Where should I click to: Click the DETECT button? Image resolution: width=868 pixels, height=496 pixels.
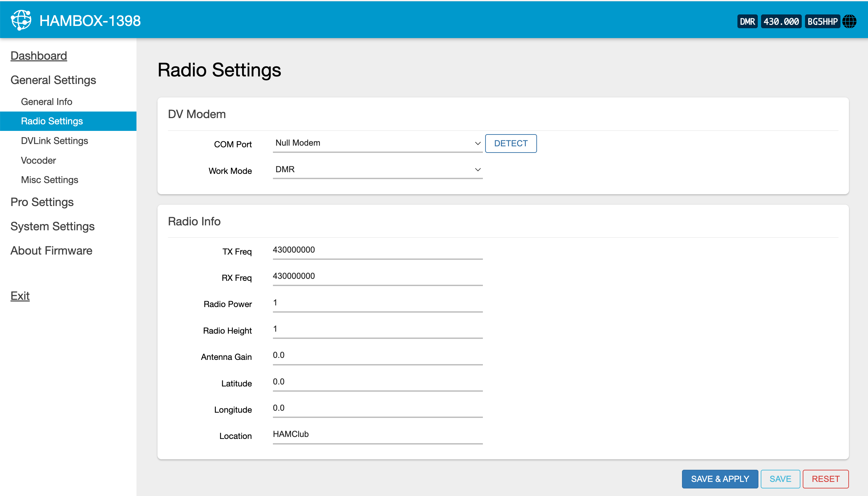[511, 143]
